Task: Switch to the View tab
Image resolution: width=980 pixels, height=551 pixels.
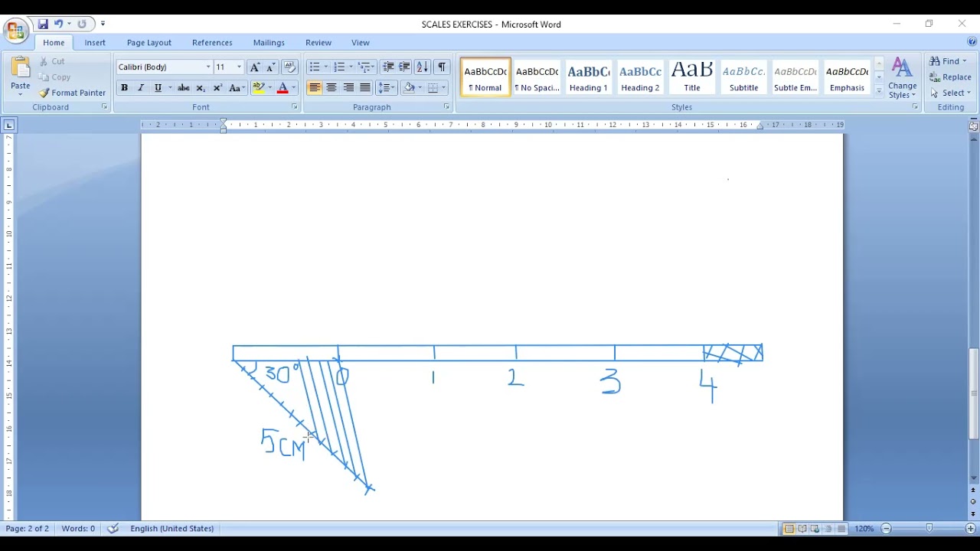Action: pos(361,43)
